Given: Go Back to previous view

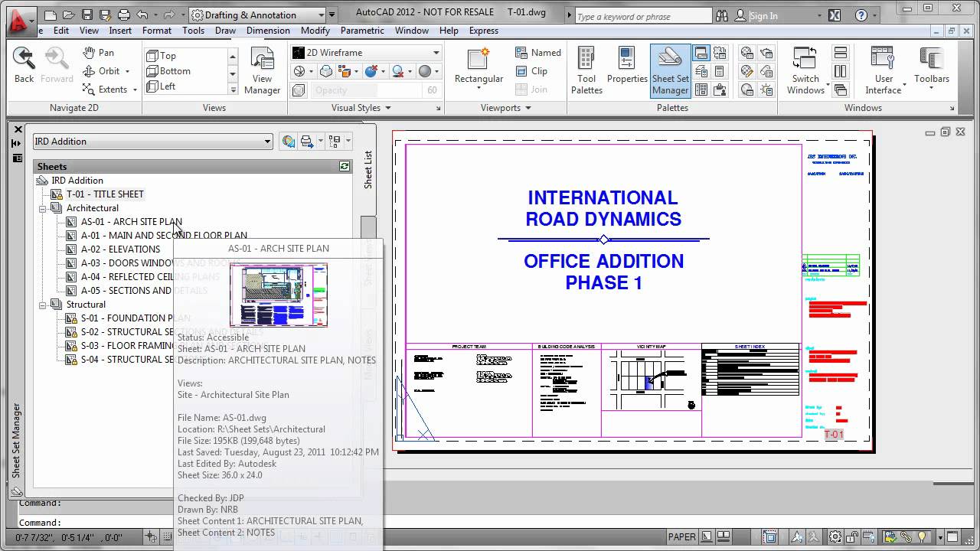Looking at the screenshot, I should (24, 65).
